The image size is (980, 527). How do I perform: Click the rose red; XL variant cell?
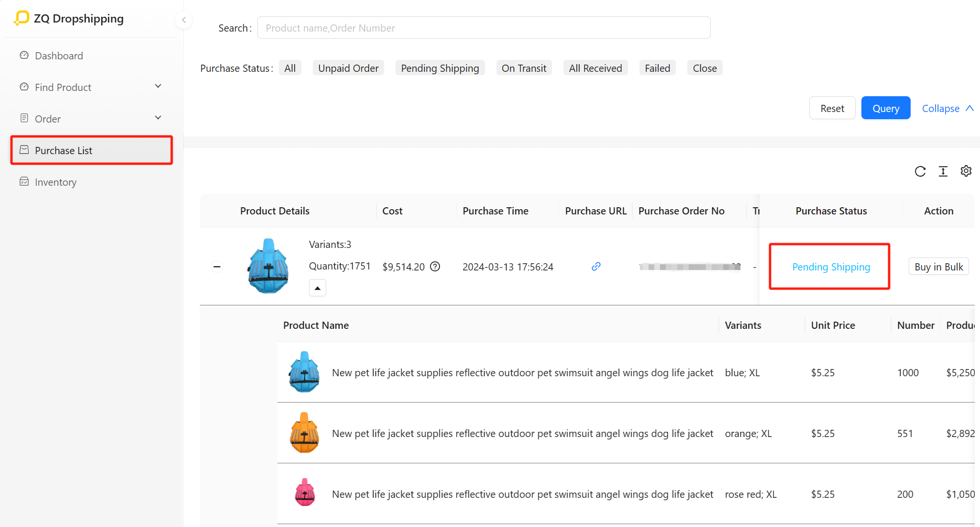751,494
